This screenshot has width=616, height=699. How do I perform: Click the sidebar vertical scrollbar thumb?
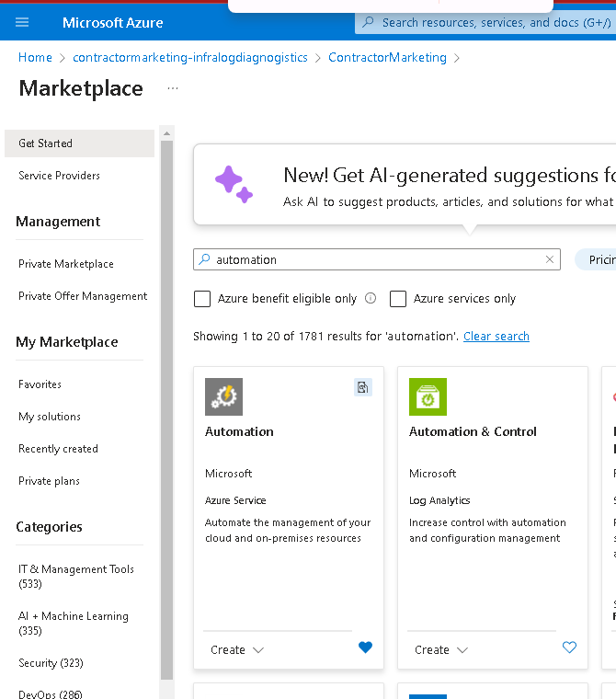166,410
